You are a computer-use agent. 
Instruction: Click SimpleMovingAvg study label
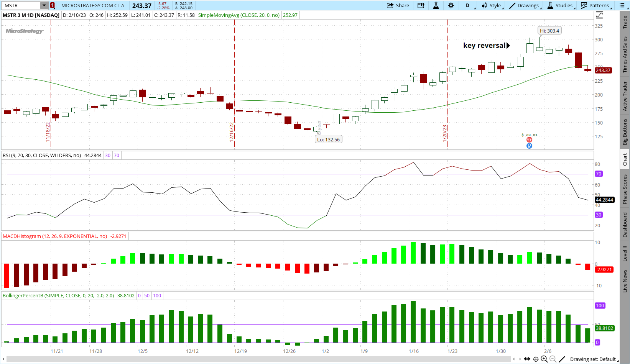239,15
